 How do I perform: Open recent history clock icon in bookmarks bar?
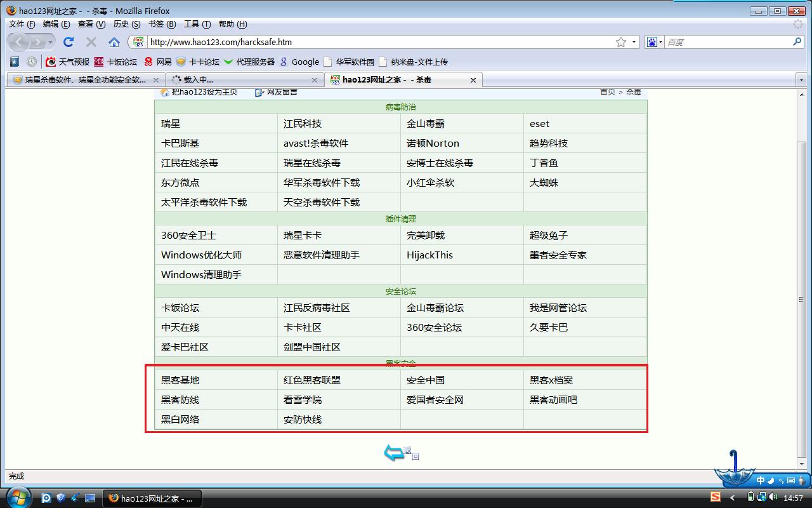pos(32,62)
